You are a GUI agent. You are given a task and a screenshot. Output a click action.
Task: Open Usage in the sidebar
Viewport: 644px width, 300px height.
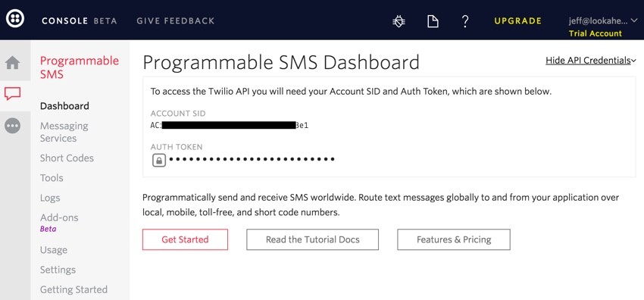53,250
